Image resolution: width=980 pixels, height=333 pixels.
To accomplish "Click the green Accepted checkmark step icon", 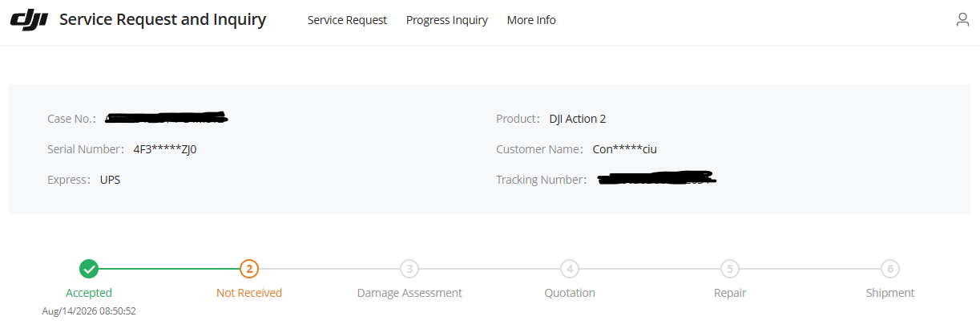I will coord(89,269).
